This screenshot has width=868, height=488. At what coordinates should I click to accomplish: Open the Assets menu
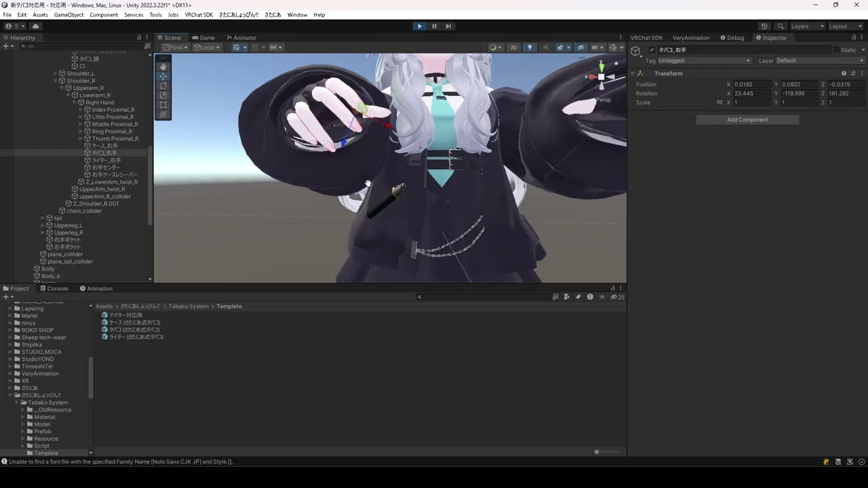point(40,15)
